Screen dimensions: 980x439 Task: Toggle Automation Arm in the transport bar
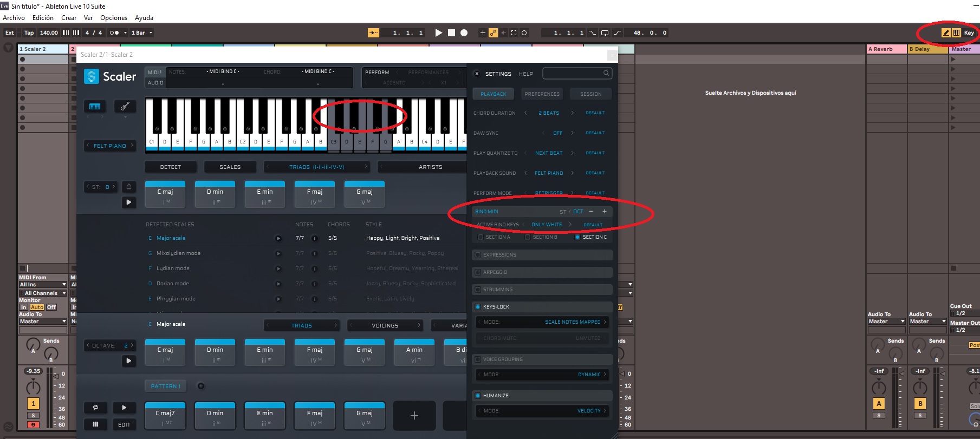[x=493, y=32]
